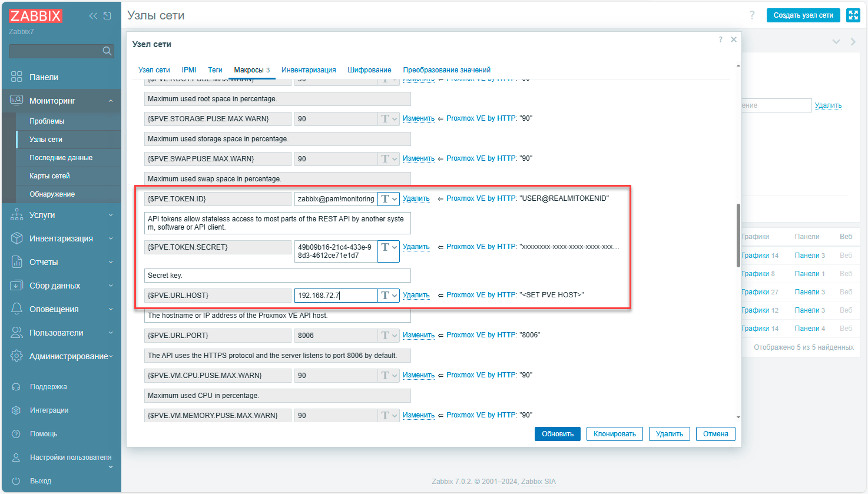Click Изменить link for {$PVE.URL.PORT}
The height and width of the screenshot is (494, 868).
pos(419,335)
